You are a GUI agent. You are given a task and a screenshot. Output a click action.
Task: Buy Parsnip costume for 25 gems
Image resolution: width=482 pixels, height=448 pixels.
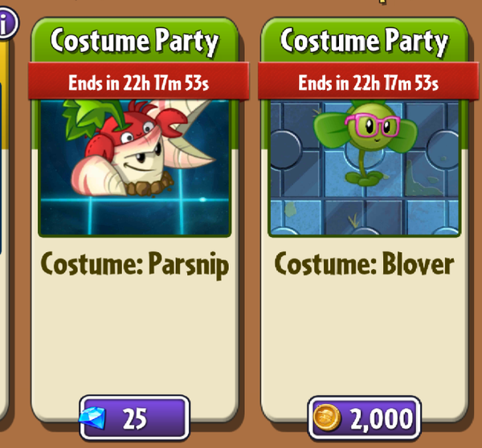(134, 417)
